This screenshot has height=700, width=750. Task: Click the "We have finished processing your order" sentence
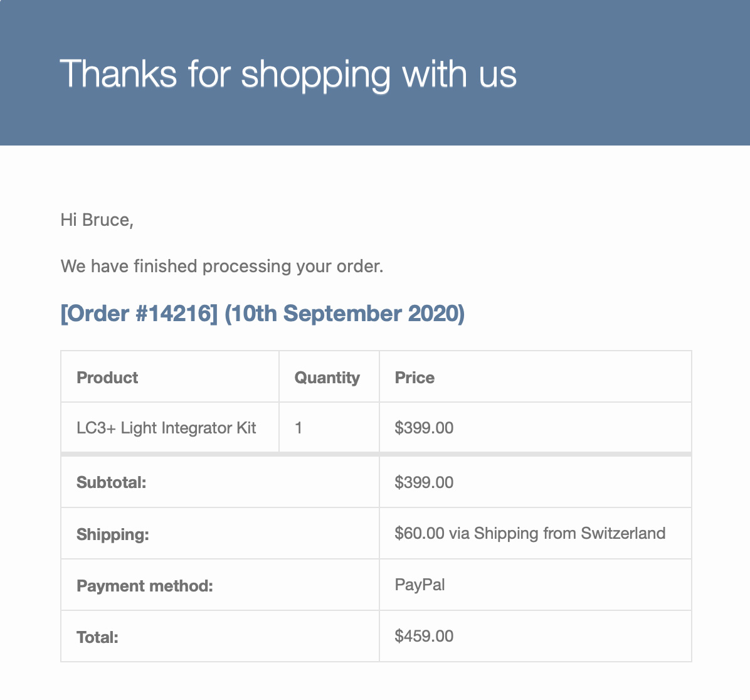[221, 266]
